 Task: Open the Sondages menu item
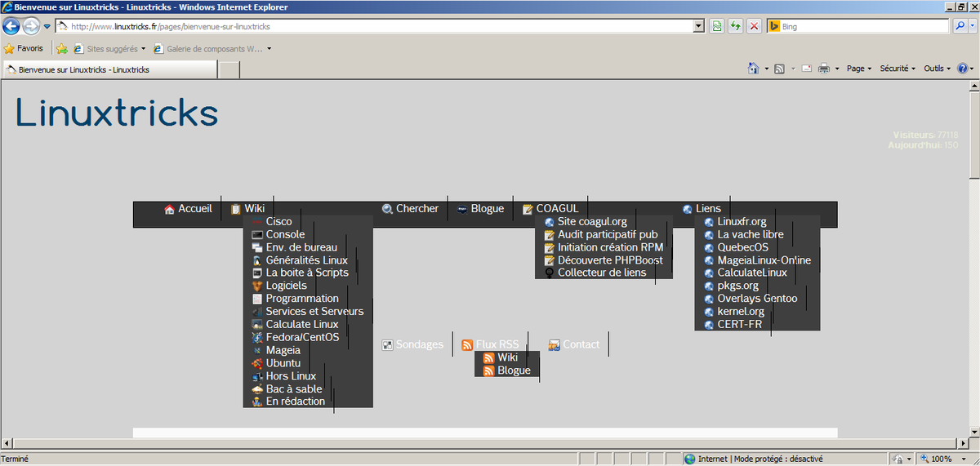[x=412, y=344]
